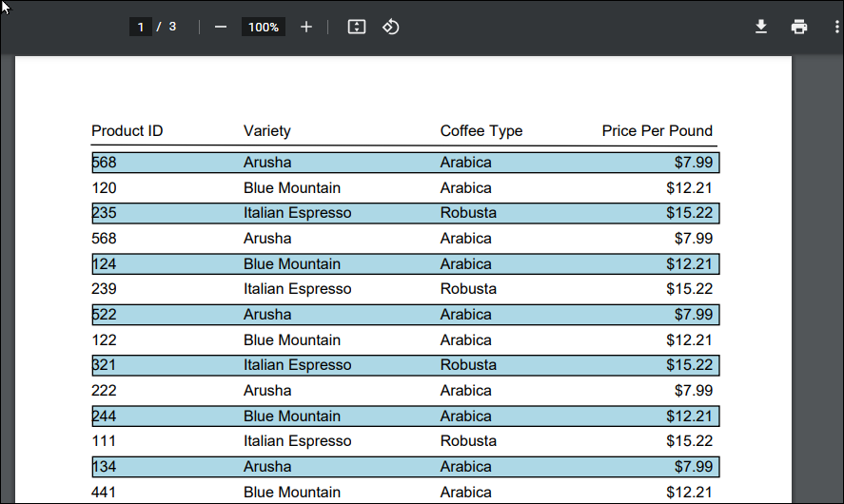Viewport: 844px width, 504px height.
Task: Click the Price Per Pound header
Action: pos(657,131)
